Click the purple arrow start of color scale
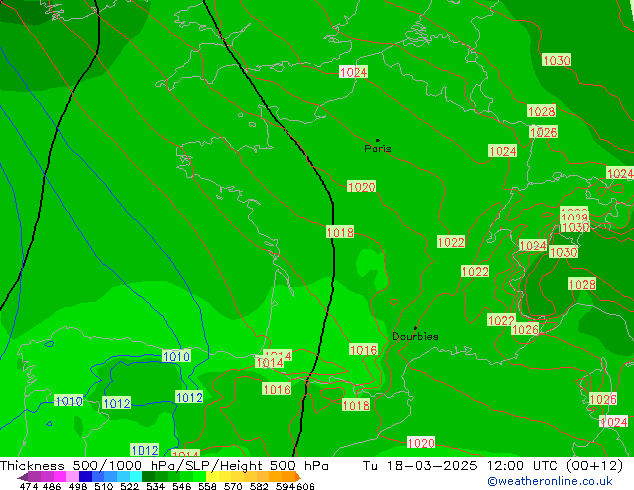The width and height of the screenshot is (634, 490). tap(23, 477)
